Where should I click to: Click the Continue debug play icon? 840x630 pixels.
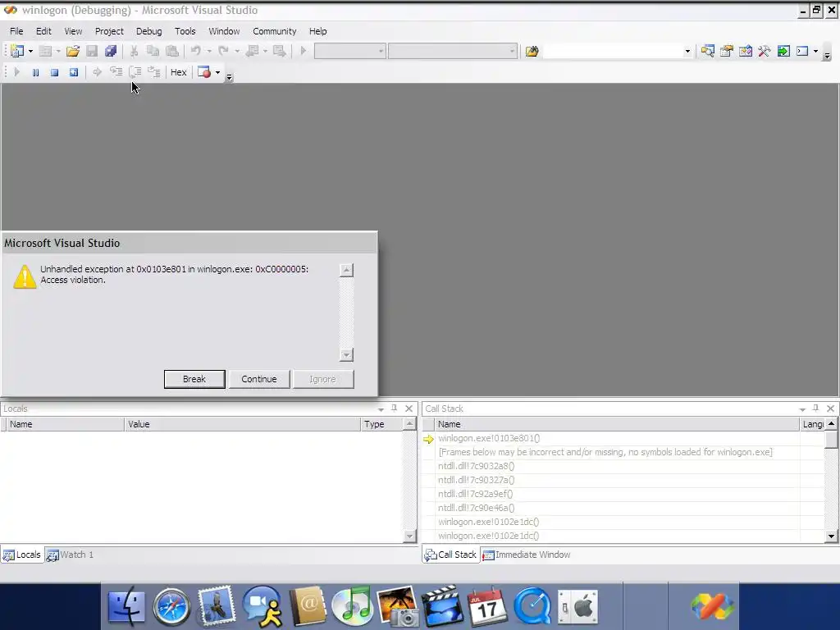point(16,72)
